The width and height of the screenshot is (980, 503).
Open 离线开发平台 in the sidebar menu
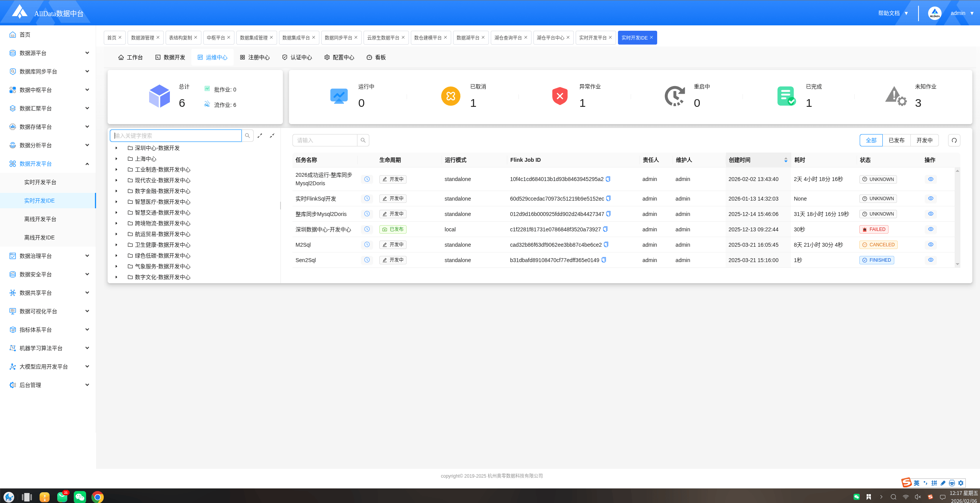[40, 219]
